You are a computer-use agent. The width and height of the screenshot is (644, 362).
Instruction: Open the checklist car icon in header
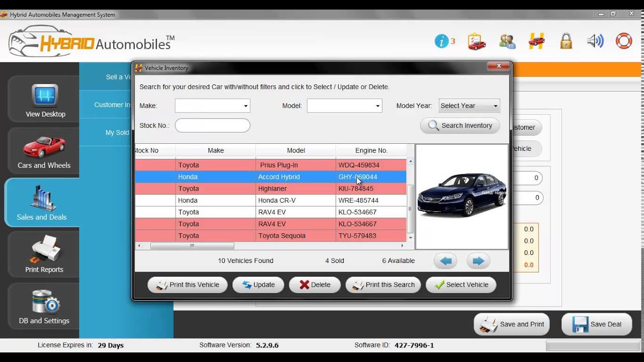tap(476, 41)
